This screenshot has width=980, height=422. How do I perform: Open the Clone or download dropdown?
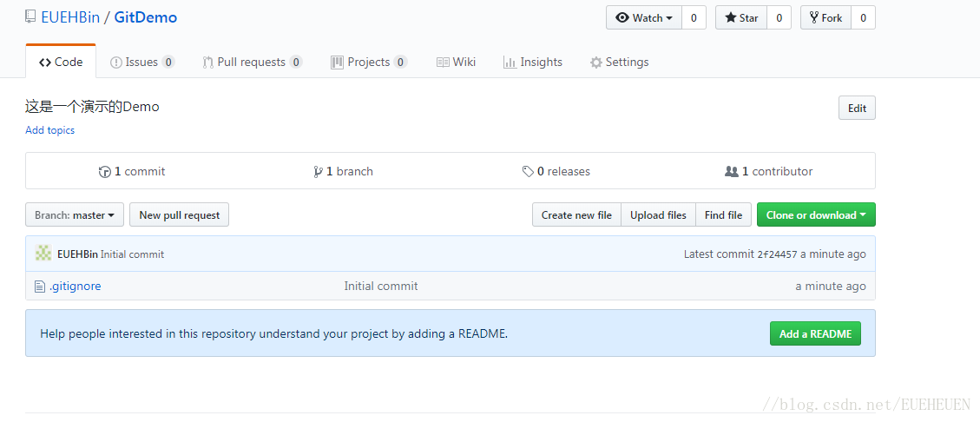[816, 215]
